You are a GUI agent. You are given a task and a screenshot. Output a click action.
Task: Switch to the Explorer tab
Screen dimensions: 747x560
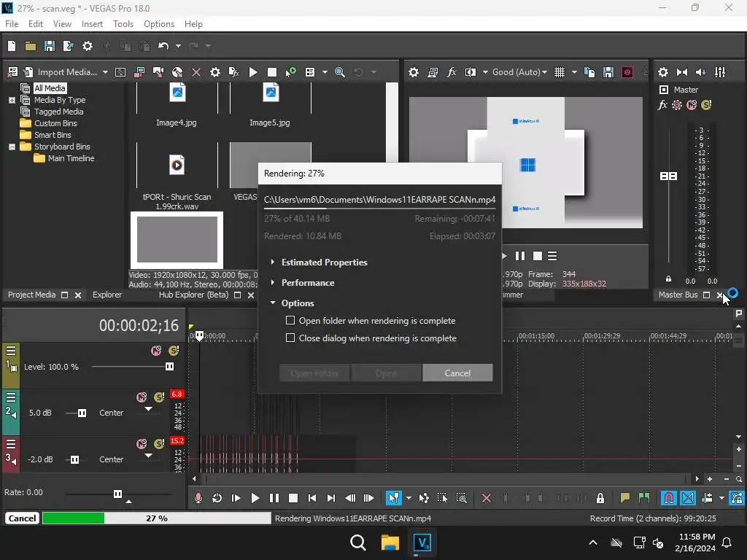pyautogui.click(x=107, y=295)
